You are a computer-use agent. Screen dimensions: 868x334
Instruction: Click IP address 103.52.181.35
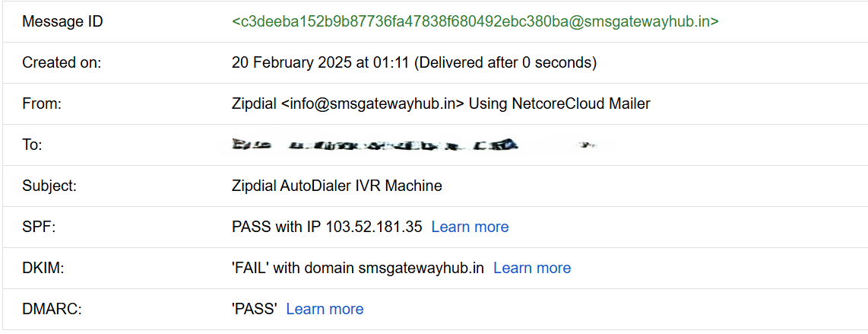click(373, 227)
